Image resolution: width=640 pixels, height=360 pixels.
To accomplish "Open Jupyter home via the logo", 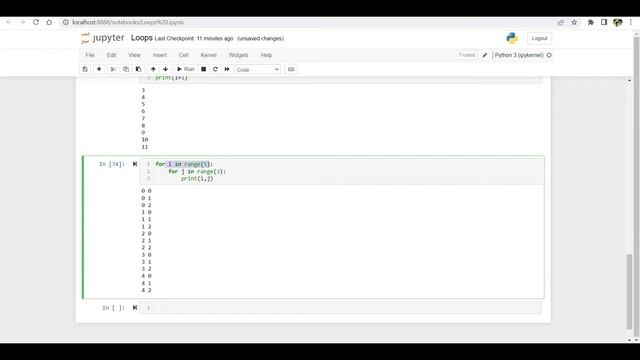I will [102, 38].
